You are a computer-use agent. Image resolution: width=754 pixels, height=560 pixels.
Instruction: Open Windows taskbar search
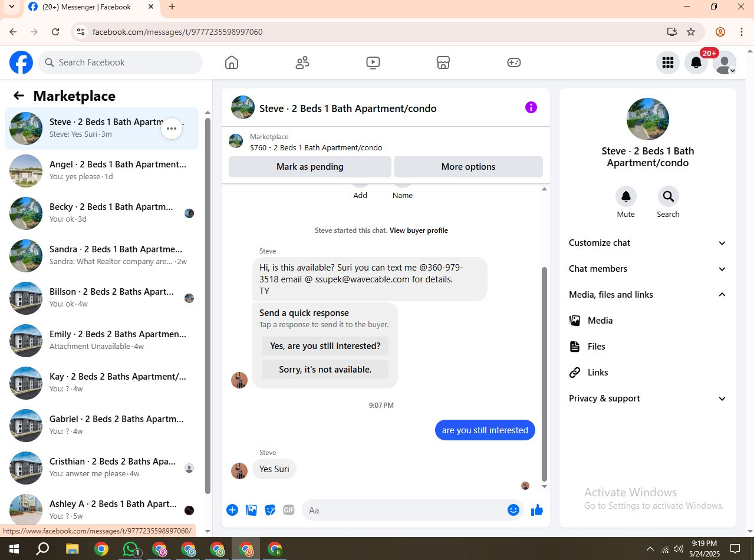pyautogui.click(x=42, y=549)
